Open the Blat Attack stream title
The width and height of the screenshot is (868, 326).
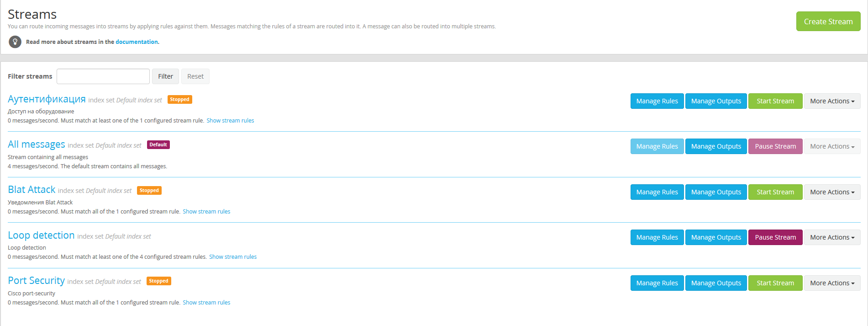coord(32,190)
